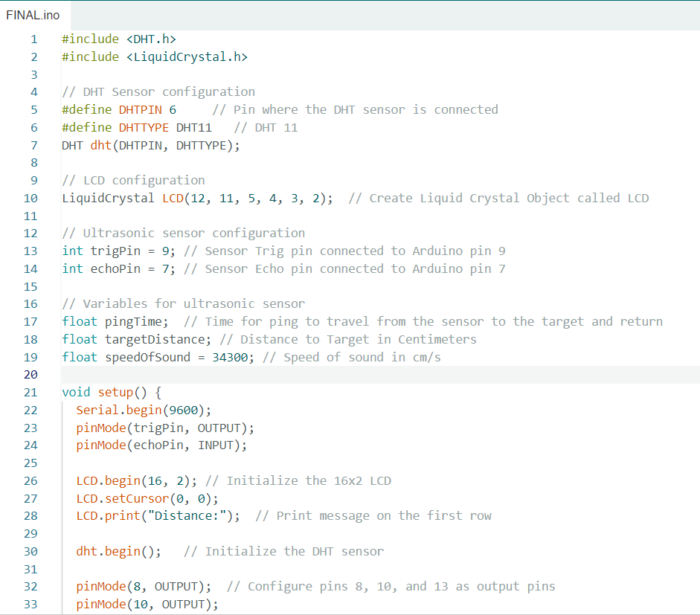Image resolution: width=700 pixels, height=615 pixels.
Task: Click 'Time for ping to travel' comment
Action: pyautogui.click(x=287, y=321)
